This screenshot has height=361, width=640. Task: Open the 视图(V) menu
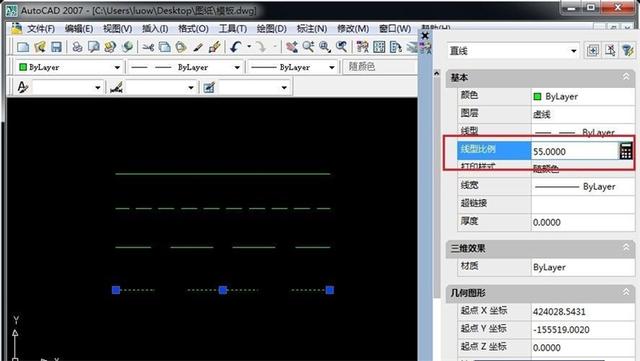coord(118,29)
